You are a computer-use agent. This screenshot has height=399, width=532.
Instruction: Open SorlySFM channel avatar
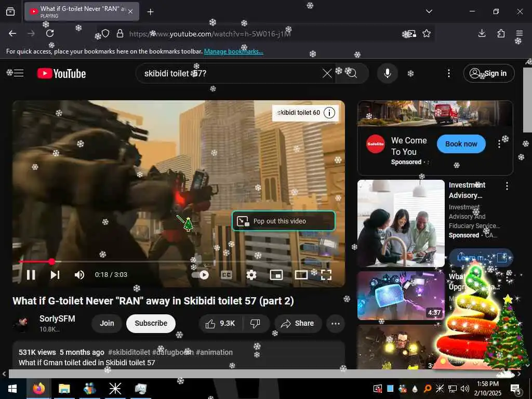(22, 324)
